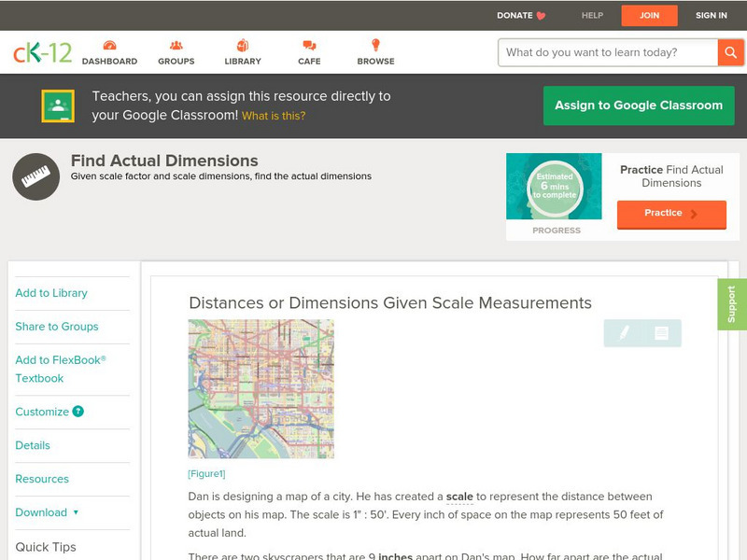Expand the Download dropdown
The height and width of the screenshot is (560, 747).
coord(47,512)
